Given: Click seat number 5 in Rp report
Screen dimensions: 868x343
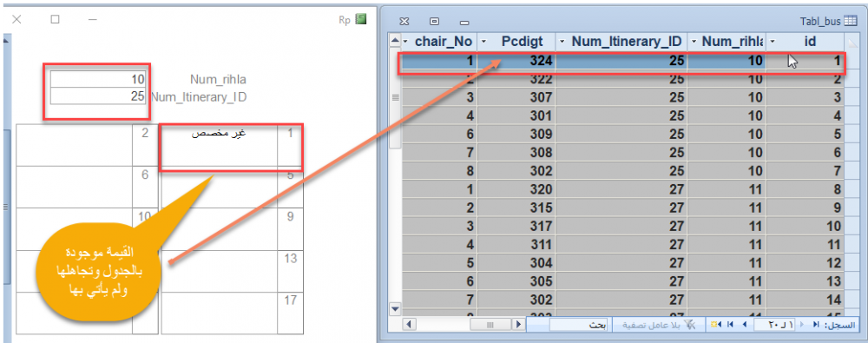Looking at the screenshot, I should pos(290,175).
